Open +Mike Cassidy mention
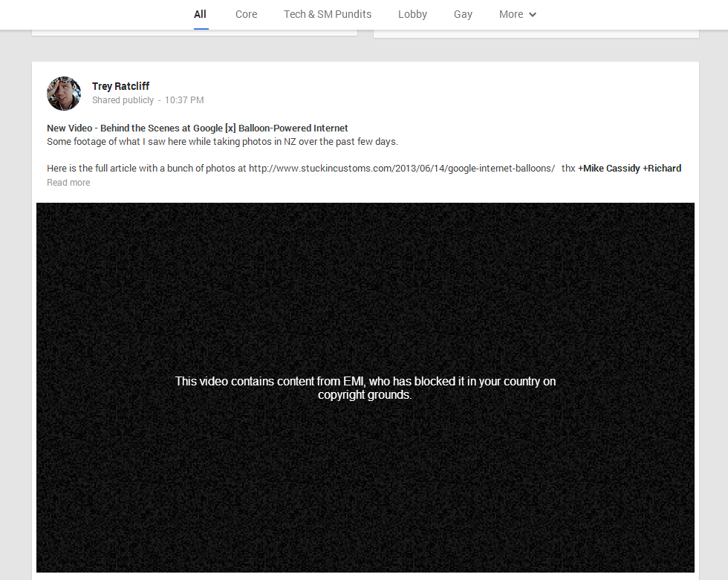This screenshot has height=580, width=728. click(x=608, y=168)
